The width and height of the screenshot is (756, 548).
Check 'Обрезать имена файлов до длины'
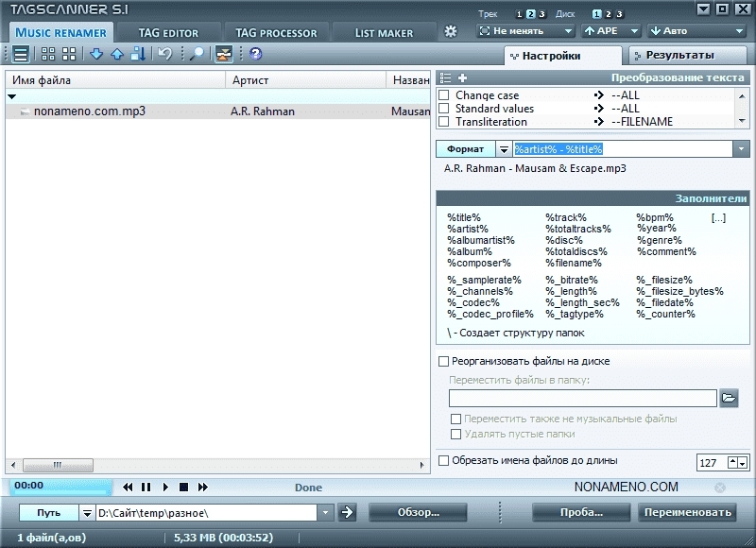[443, 460]
